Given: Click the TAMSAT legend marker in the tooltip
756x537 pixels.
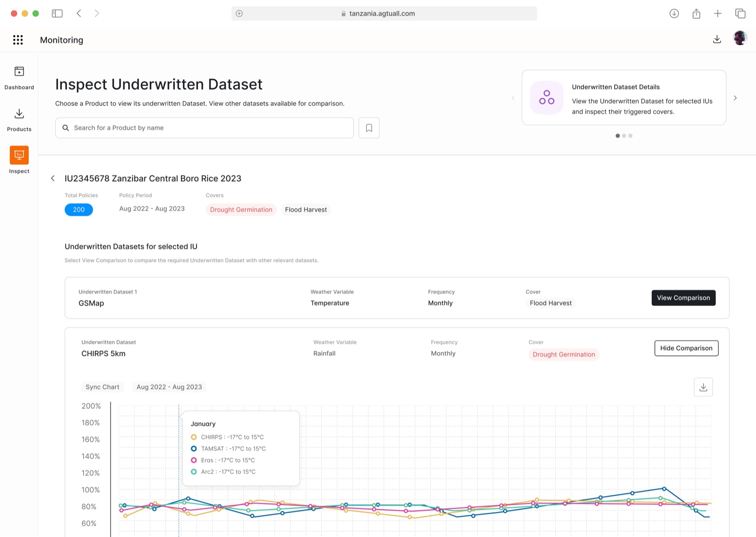Looking at the screenshot, I should (194, 449).
